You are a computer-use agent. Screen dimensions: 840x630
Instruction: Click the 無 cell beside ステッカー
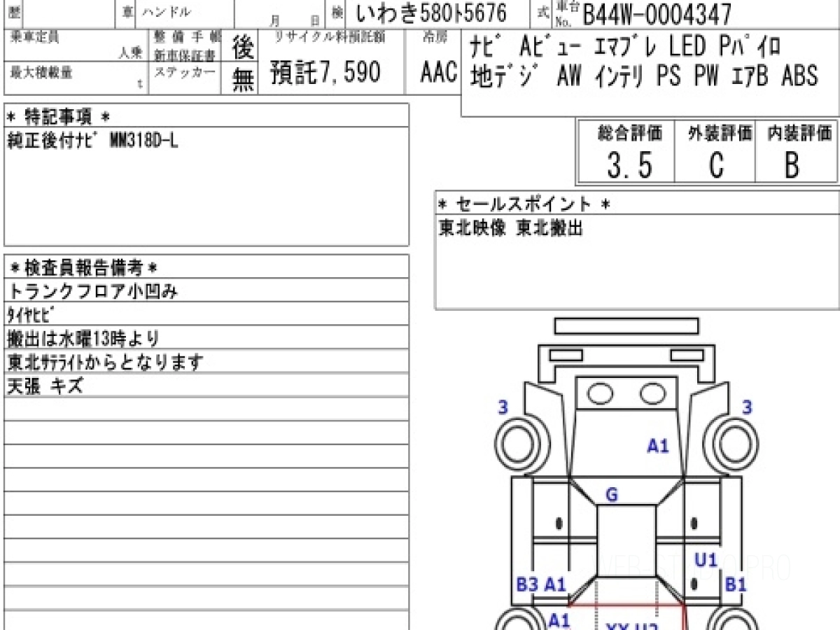pyautogui.click(x=243, y=80)
